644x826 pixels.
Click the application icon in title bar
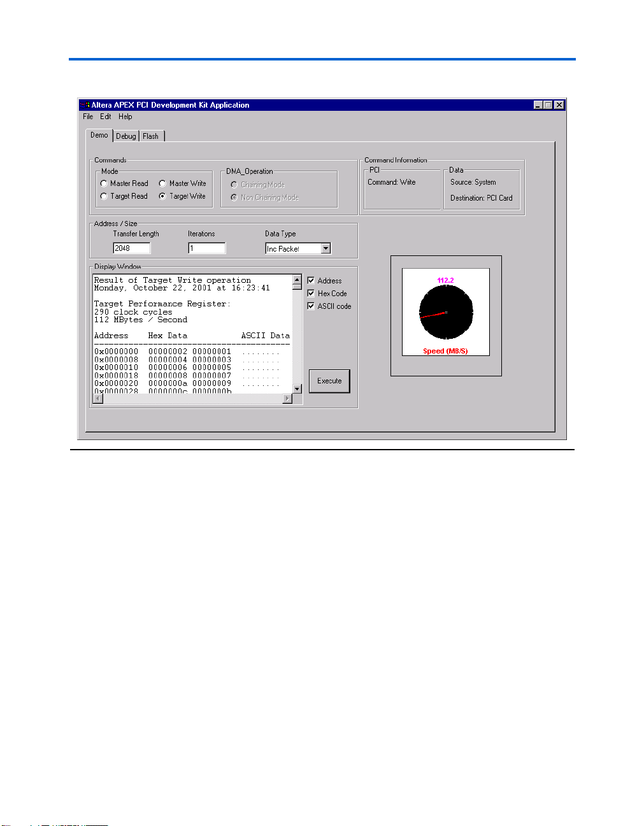point(84,105)
